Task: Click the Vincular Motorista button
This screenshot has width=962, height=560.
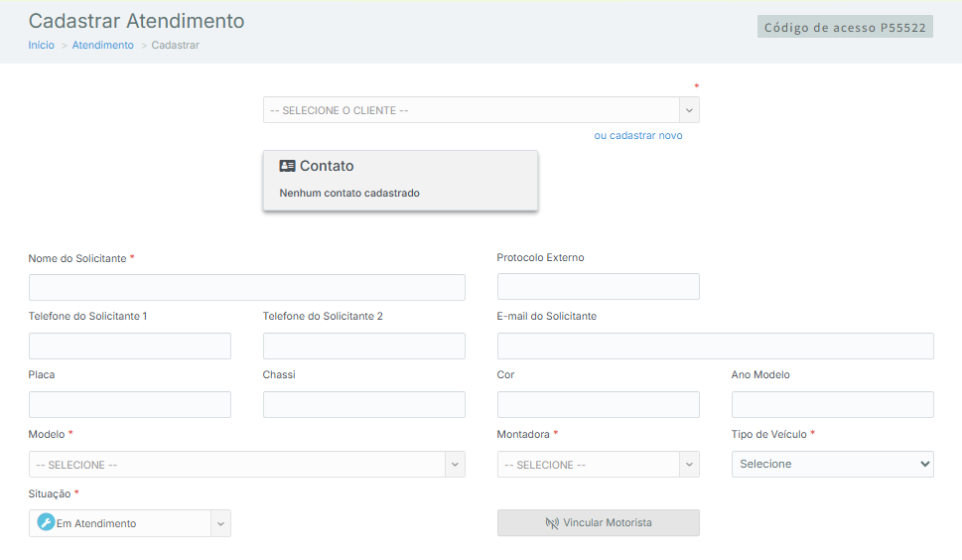Action: click(598, 523)
